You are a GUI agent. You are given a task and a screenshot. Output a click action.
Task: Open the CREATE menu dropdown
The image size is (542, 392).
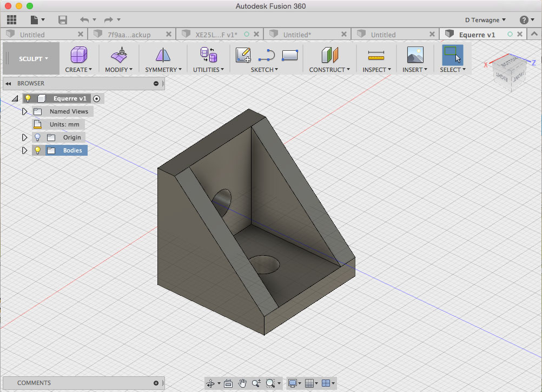(78, 70)
